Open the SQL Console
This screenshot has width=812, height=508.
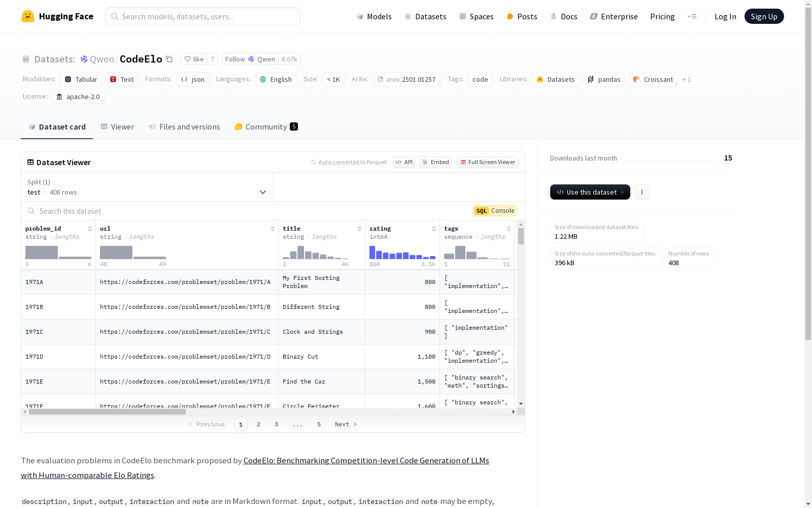(495, 211)
